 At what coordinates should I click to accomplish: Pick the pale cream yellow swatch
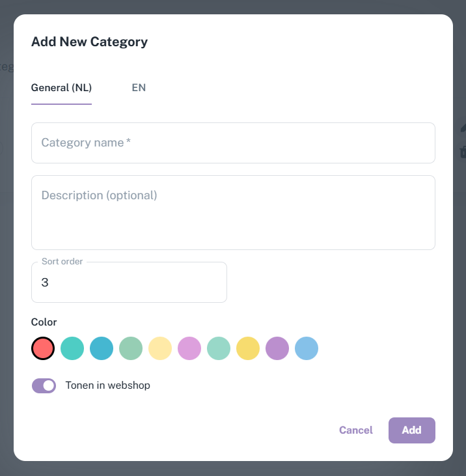coord(160,348)
